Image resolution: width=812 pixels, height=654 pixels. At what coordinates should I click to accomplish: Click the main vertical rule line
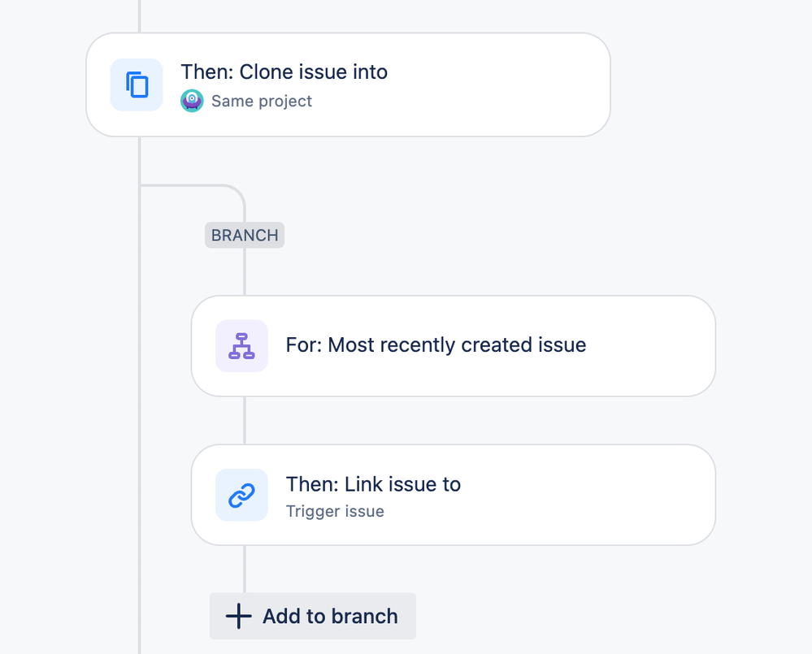(141, 325)
